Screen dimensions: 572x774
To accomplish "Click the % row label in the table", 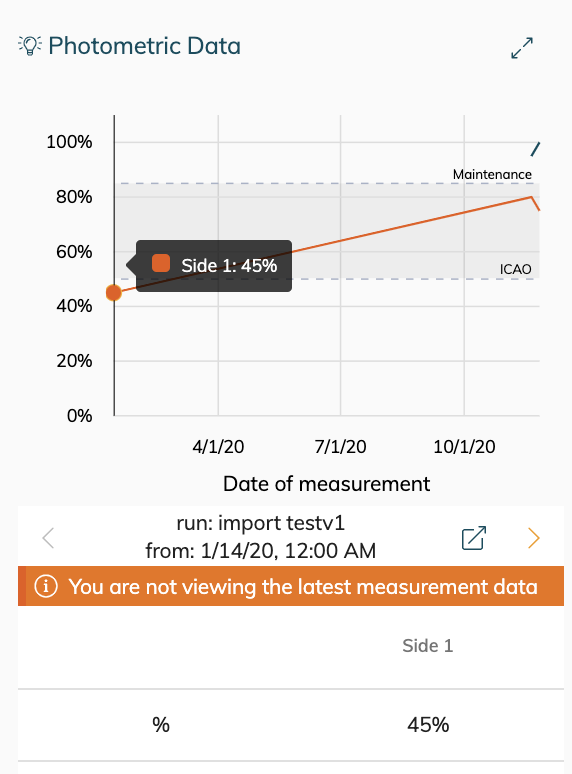I will (x=161, y=725).
